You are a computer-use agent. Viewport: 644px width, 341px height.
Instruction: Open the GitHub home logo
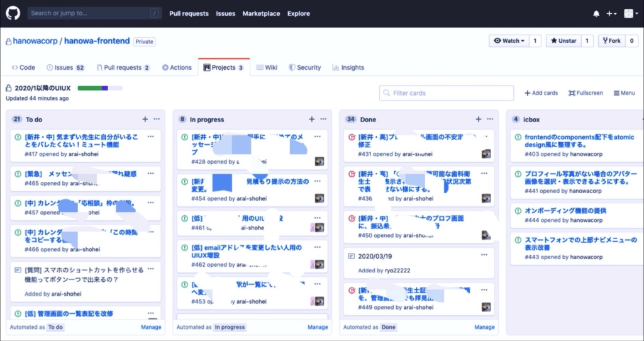(13, 13)
